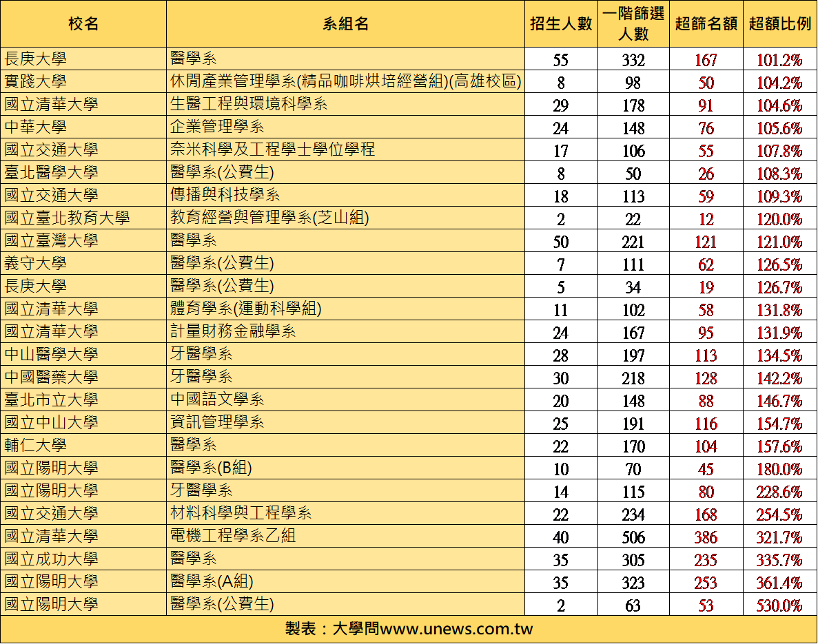
Task: Select the 招生人數 header cell
Action: tap(561, 24)
